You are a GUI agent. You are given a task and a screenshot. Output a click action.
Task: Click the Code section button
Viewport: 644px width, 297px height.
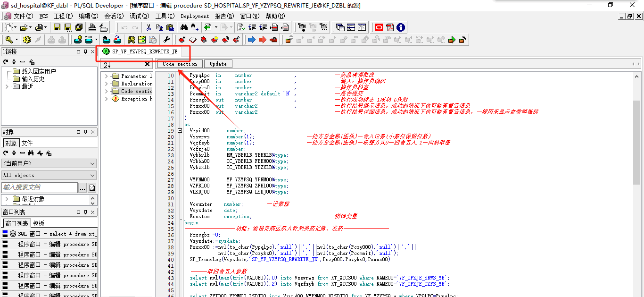pos(180,64)
